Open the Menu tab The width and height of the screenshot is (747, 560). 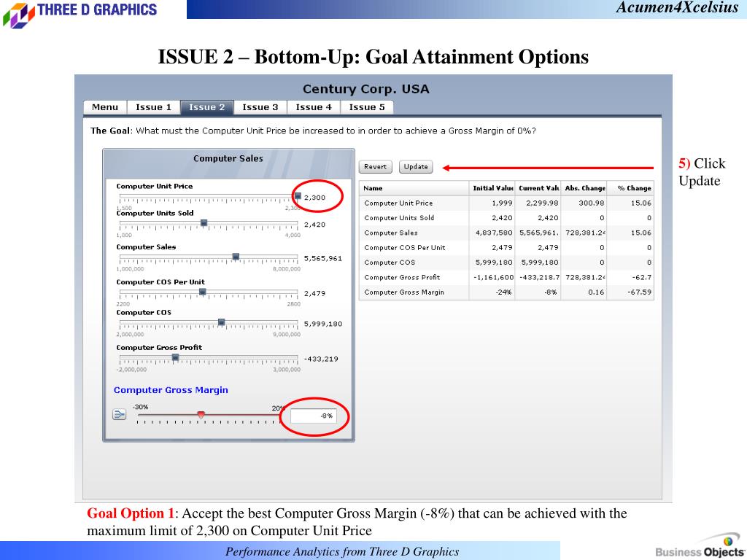tap(105, 107)
